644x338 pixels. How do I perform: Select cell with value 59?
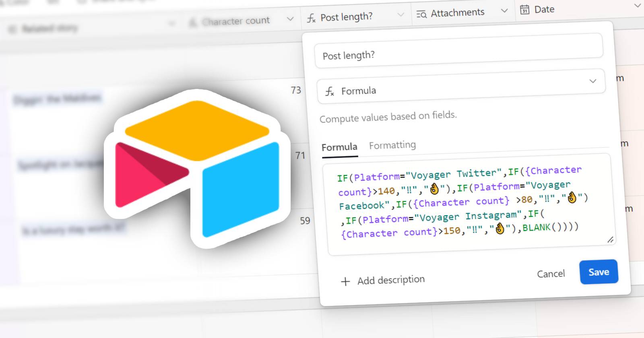[x=305, y=221]
